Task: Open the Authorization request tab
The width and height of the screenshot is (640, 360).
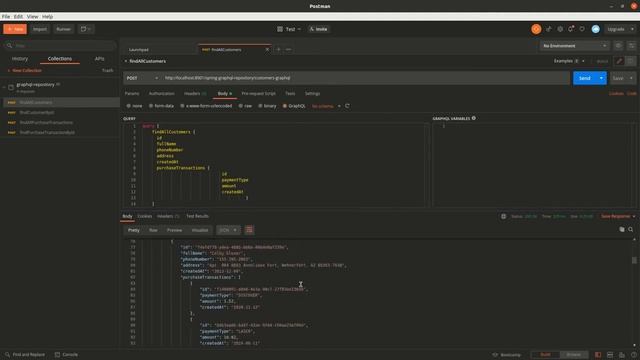Action: pos(162,93)
